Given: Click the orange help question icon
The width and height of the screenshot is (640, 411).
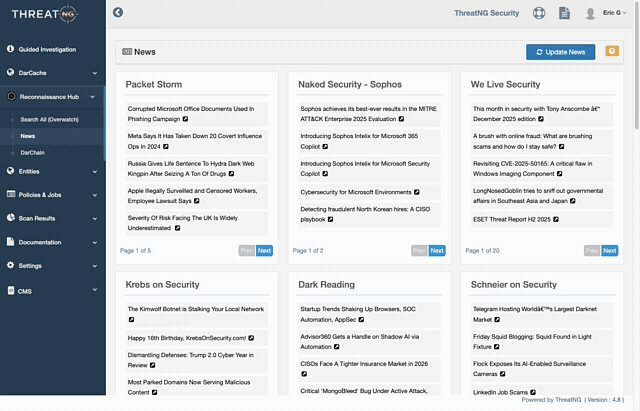Looking at the screenshot, I should pyautogui.click(x=612, y=51).
